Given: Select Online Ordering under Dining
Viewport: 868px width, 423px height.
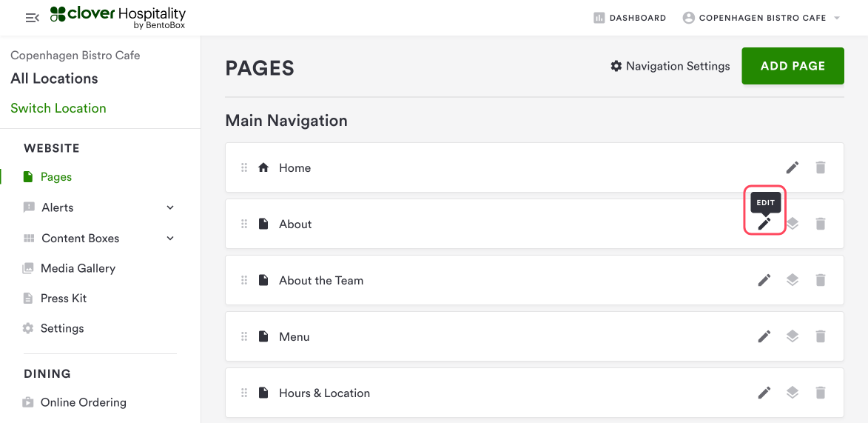Looking at the screenshot, I should (83, 402).
